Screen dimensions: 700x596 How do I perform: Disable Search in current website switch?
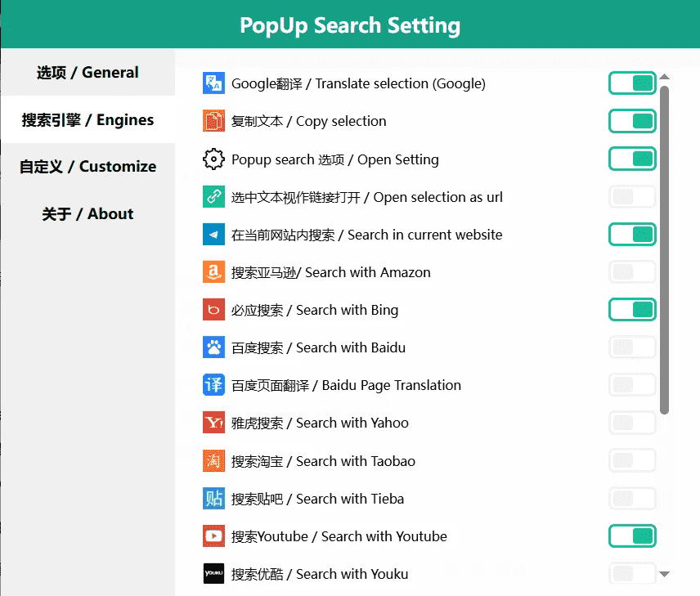tap(632, 235)
